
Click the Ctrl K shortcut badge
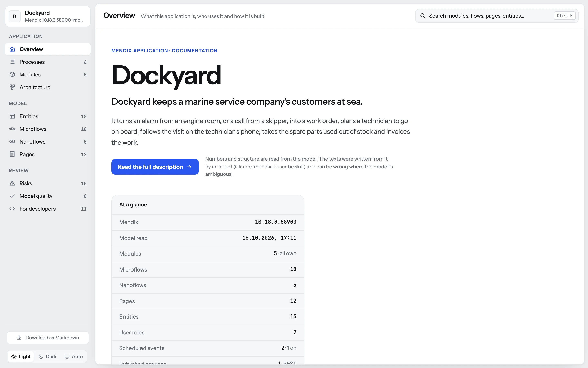[565, 16]
